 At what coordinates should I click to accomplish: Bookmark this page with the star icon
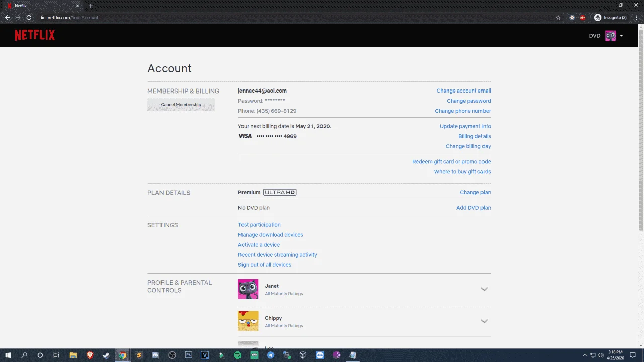[558, 17]
